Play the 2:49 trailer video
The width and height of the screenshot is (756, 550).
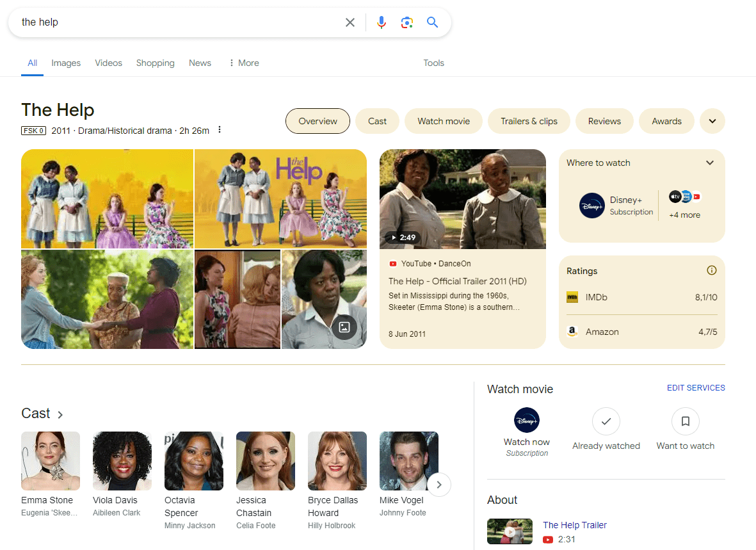coord(463,198)
